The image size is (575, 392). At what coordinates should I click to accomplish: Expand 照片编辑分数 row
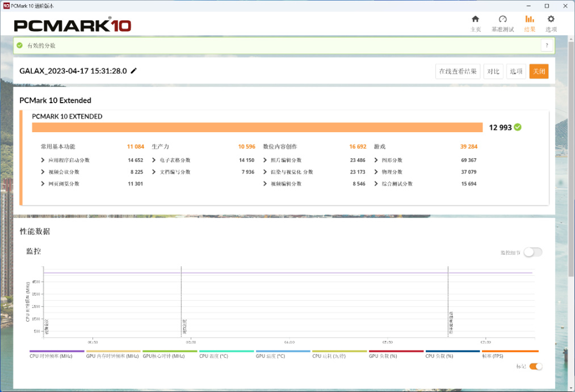[x=265, y=160]
